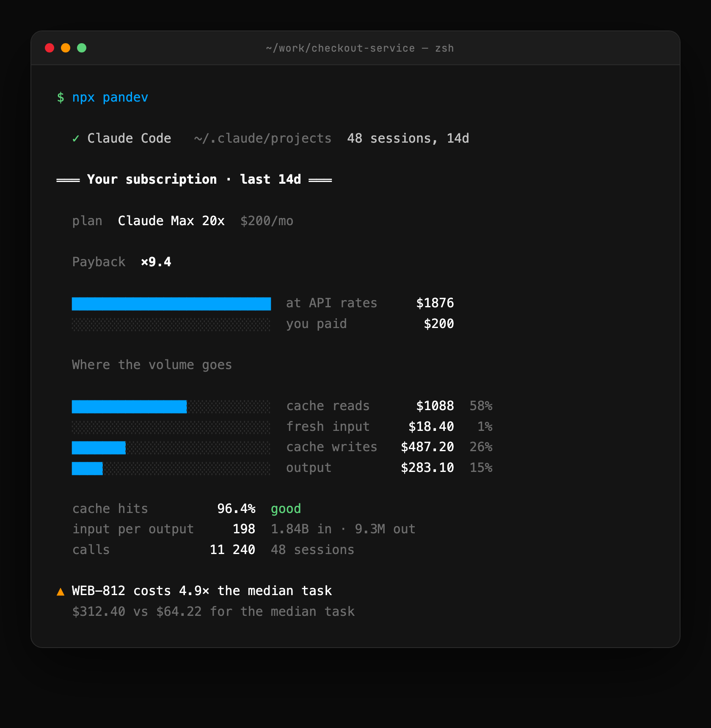Click the ~/.claude/projects path
The height and width of the screenshot is (728, 711).
click(x=263, y=138)
